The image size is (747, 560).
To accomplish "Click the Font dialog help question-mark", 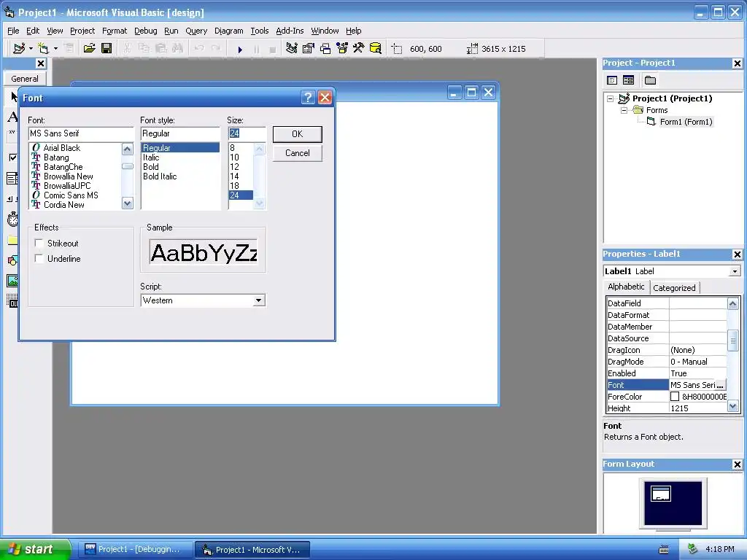I will click(x=309, y=98).
